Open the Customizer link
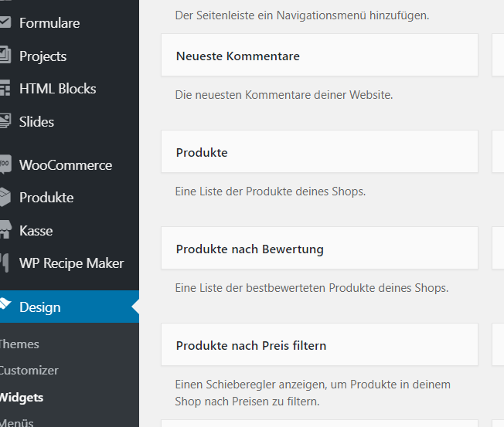504x427 pixels. click(x=29, y=371)
